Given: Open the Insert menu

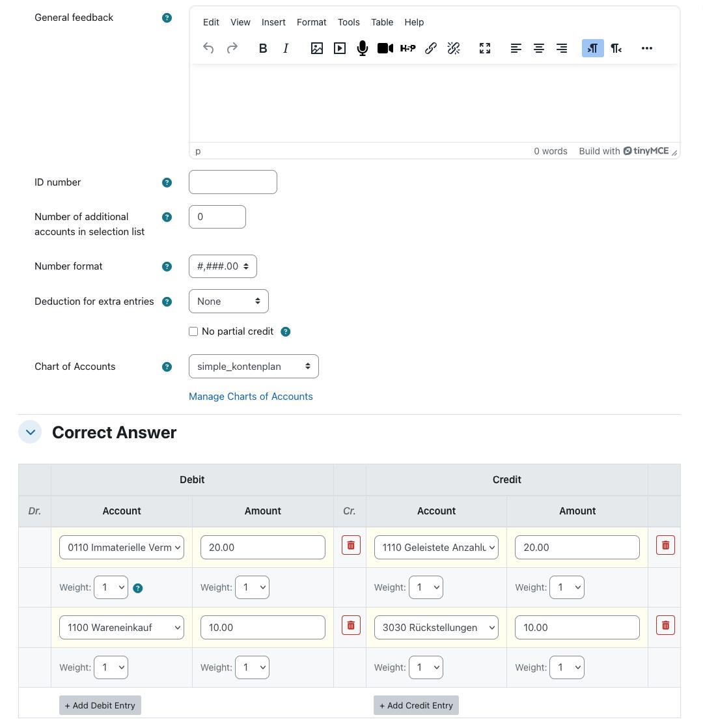Looking at the screenshot, I should pos(273,22).
